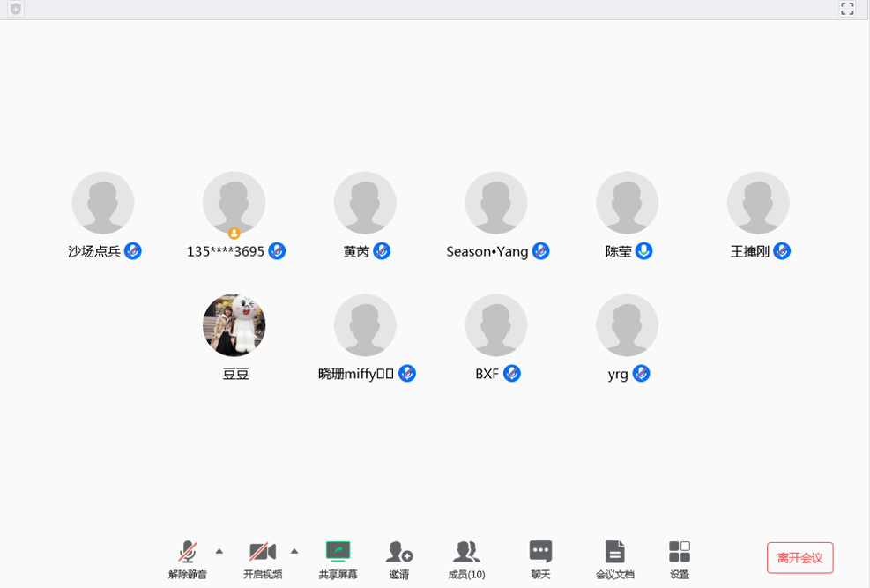Viewport: 870px width, 588px height.
Task: Leave the meeting with 离开会议 button
Action: [x=799, y=558]
